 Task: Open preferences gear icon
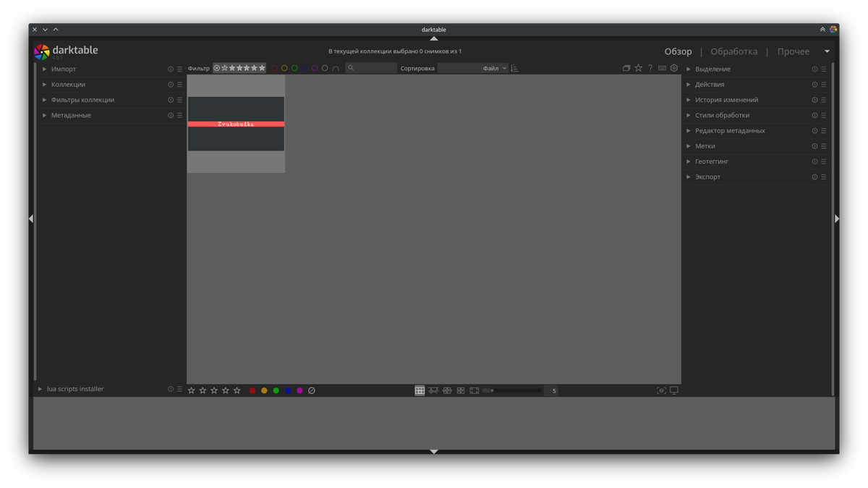point(674,68)
